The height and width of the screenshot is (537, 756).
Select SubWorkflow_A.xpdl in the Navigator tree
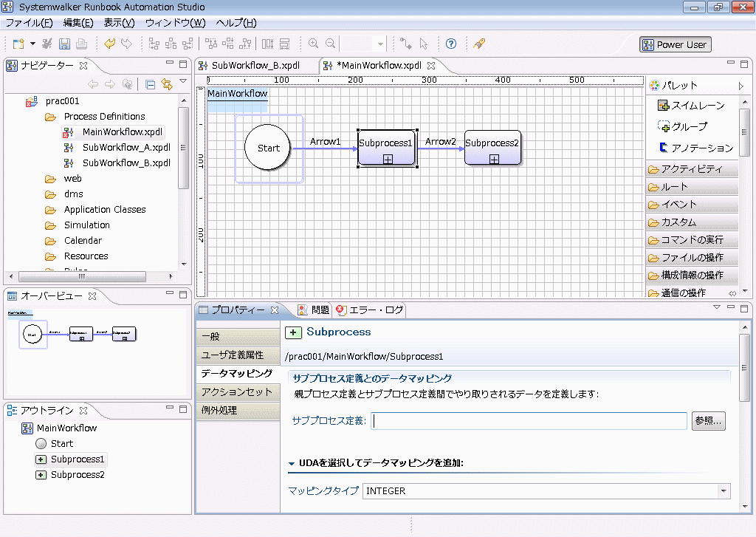[x=126, y=147]
